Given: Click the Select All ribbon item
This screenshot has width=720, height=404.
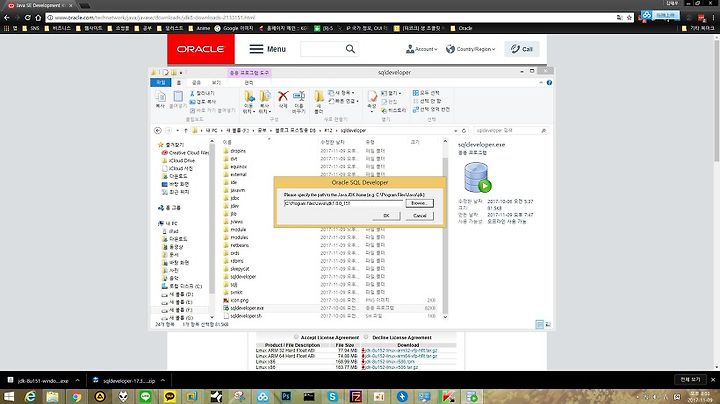Looking at the screenshot, I should (426, 93).
